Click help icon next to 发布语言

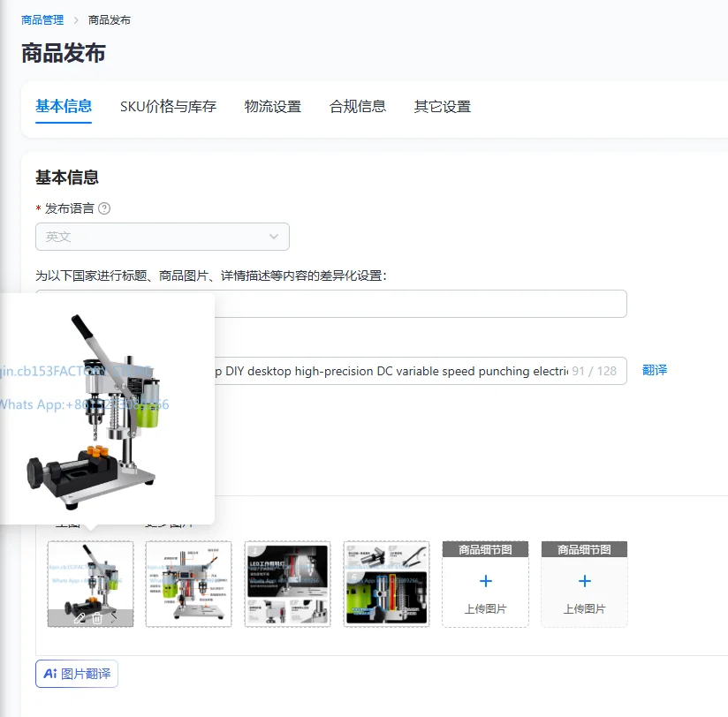[x=104, y=208]
